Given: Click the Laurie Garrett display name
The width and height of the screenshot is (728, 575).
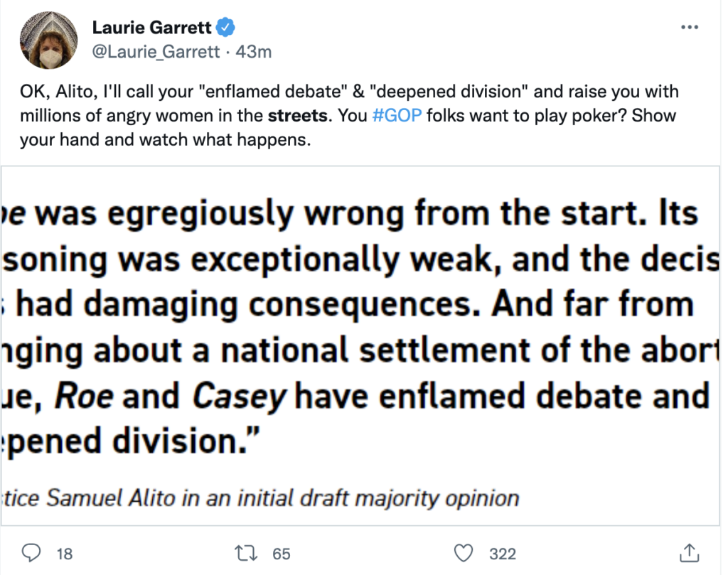Looking at the screenshot, I should click(x=151, y=28).
